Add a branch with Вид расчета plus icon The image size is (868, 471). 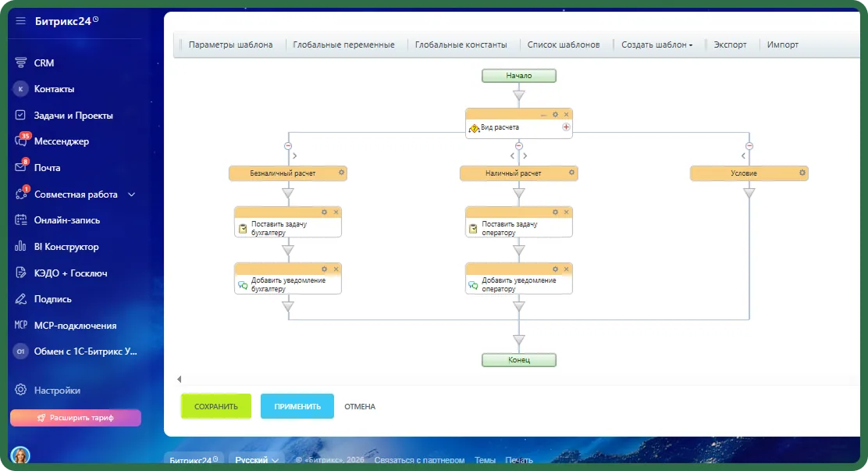click(566, 127)
